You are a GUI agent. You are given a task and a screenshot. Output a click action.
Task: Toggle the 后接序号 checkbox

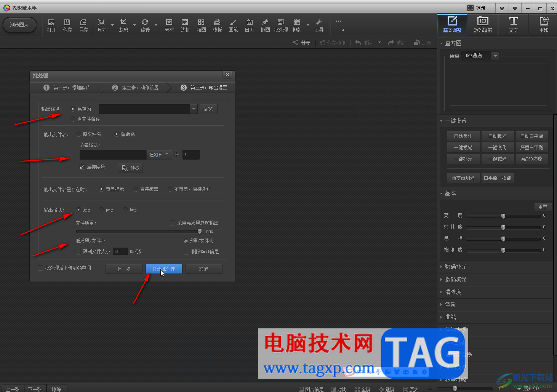(x=82, y=167)
